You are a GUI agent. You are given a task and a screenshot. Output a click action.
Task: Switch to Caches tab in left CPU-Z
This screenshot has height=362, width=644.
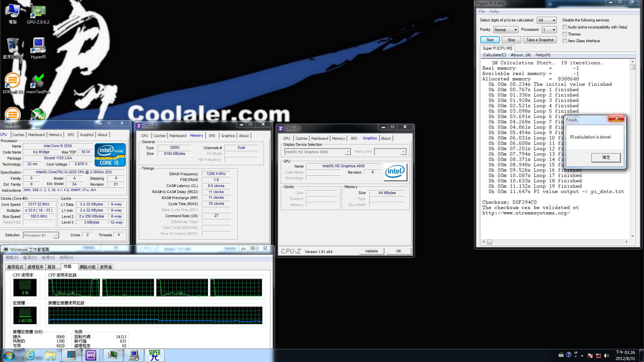coord(18,135)
